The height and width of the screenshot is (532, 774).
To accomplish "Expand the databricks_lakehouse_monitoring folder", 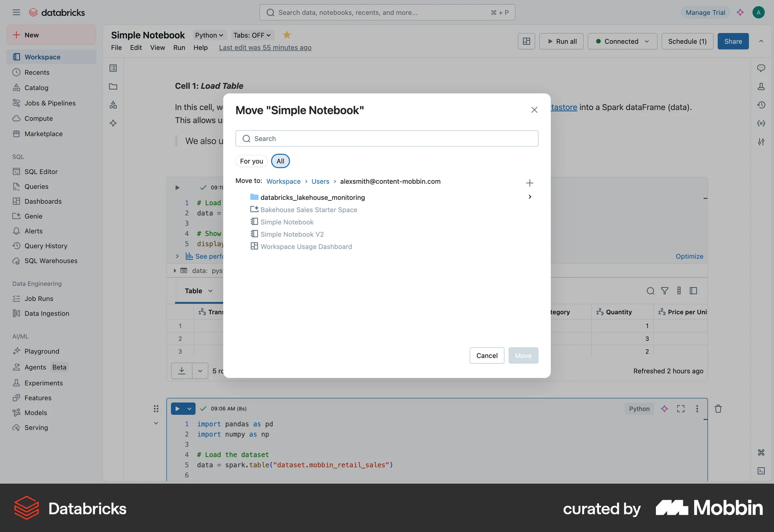I will (x=529, y=197).
